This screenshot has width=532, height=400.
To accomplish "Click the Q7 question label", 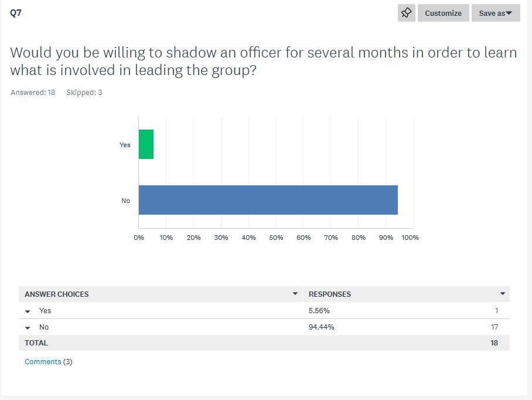I will [x=16, y=13].
